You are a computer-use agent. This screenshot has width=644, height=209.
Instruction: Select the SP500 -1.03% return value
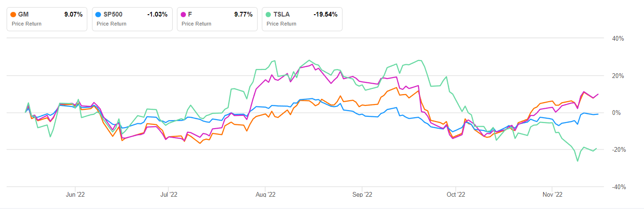(157, 15)
